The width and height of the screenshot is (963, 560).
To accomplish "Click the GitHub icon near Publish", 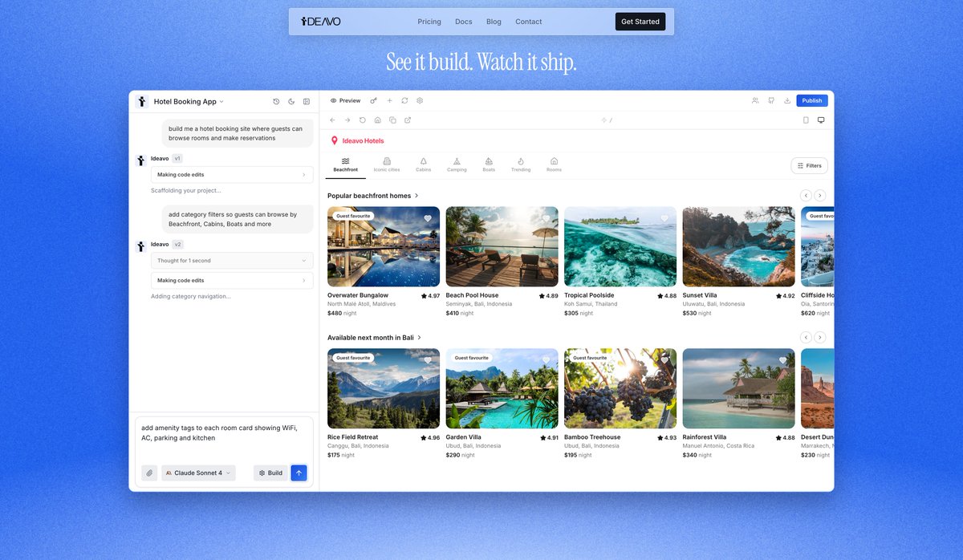I will (x=771, y=101).
